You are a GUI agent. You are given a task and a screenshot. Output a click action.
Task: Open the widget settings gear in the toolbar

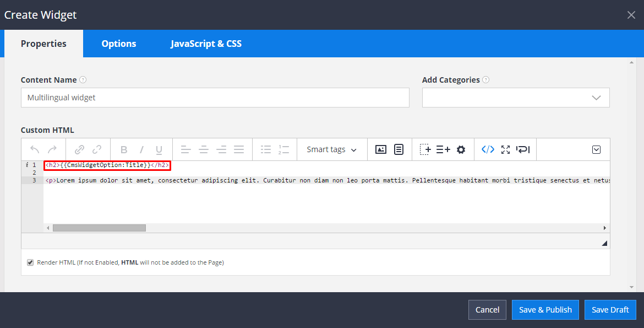(461, 149)
